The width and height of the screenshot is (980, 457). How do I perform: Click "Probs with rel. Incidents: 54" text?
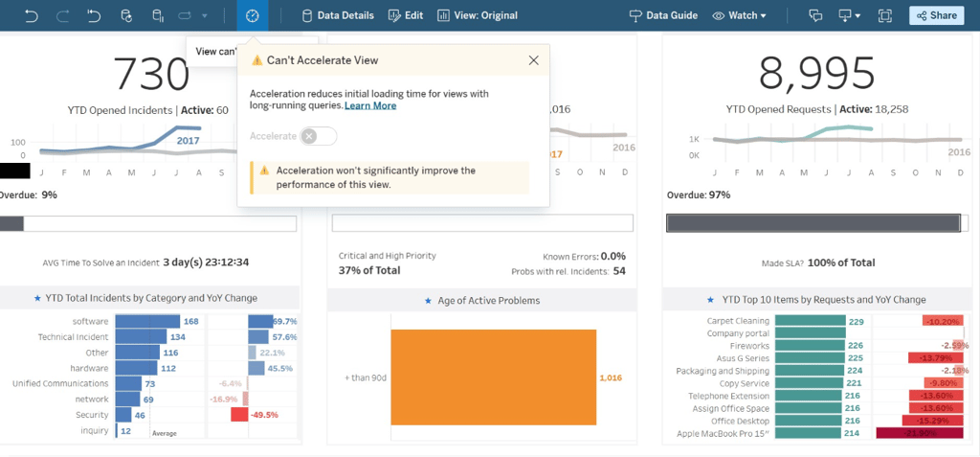pos(568,271)
